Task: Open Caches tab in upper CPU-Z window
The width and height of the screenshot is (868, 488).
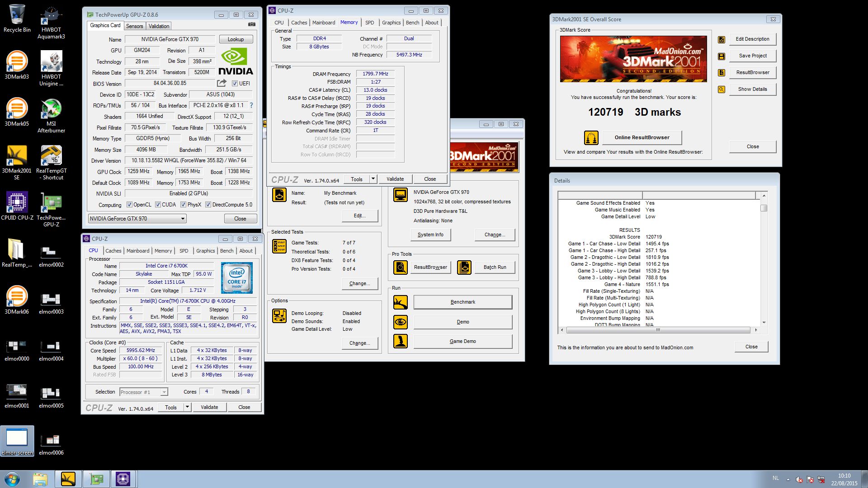Action: point(299,23)
